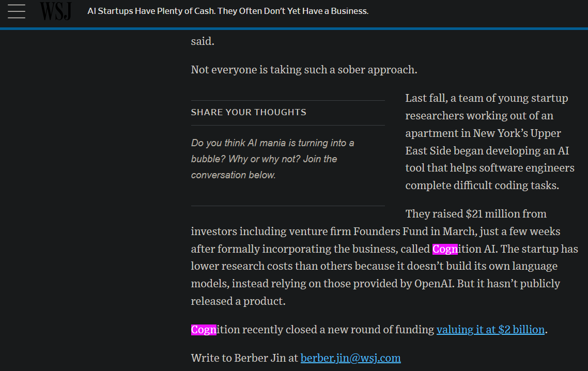Screen dimensions: 588x371
Task: Click the article headline in the top bar
Action: click(x=228, y=11)
